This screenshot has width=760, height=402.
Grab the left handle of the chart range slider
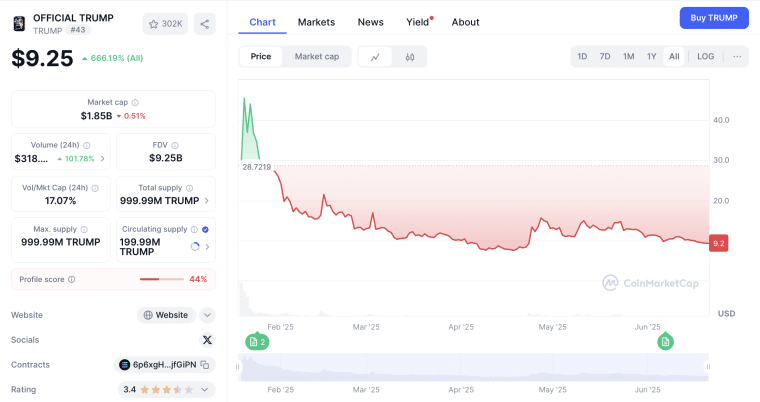pyautogui.click(x=238, y=368)
